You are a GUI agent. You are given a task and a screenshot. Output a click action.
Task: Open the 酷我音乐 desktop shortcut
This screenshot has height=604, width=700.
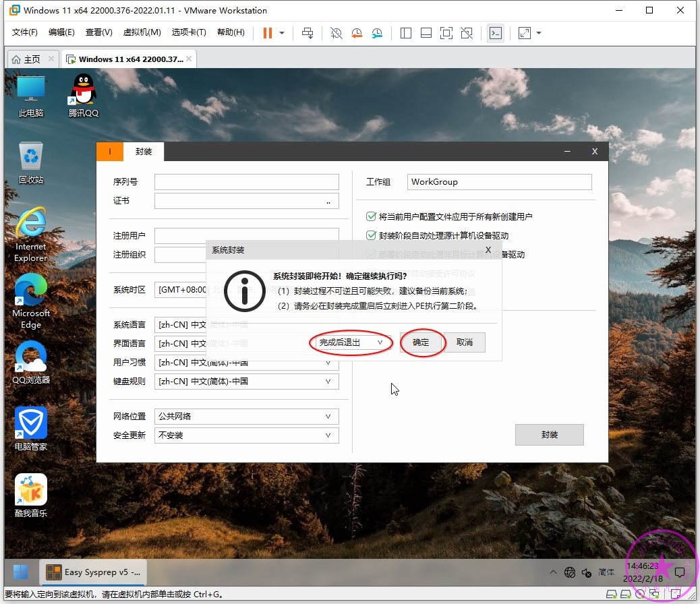pyautogui.click(x=31, y=496)
